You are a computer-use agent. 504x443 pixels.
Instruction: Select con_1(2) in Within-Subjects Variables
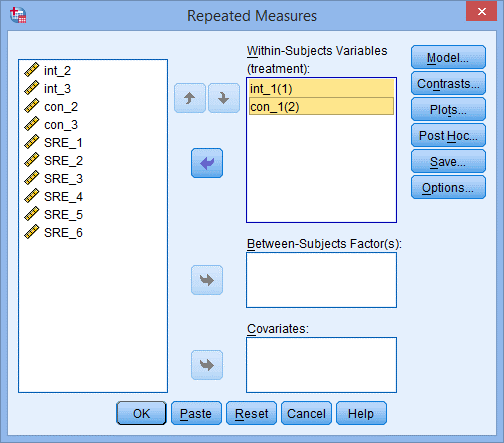pyautogui.click(x=321, y=107)
